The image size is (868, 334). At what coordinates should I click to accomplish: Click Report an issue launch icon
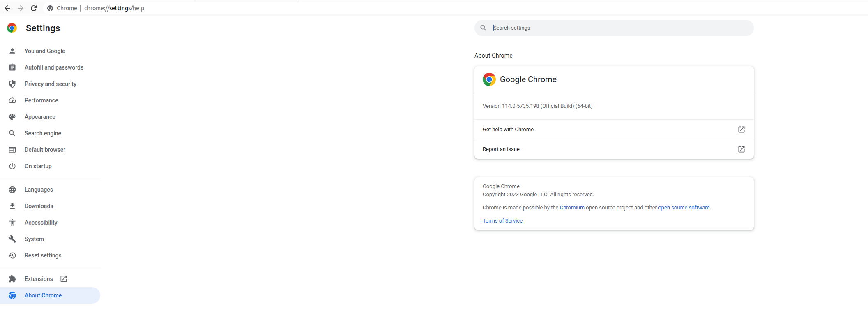point(741,149)
